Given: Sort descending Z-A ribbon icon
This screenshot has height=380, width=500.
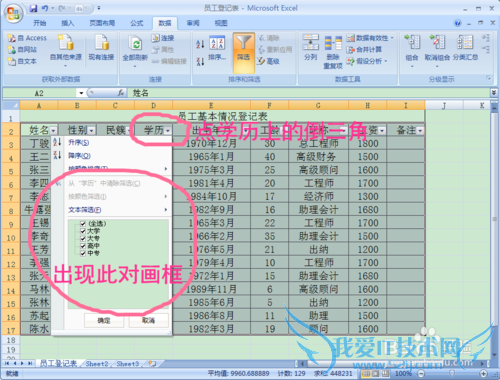Looking at the screenshot, I should tap(200, 61).
